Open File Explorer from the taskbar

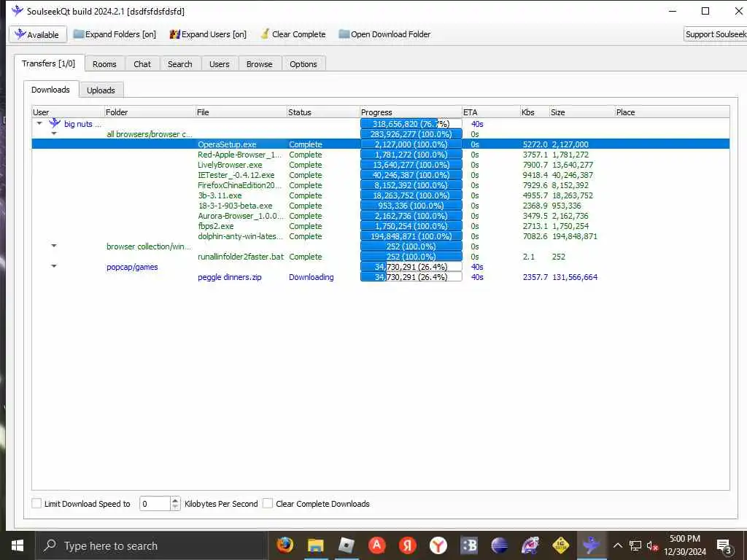[x=315, y=545]
